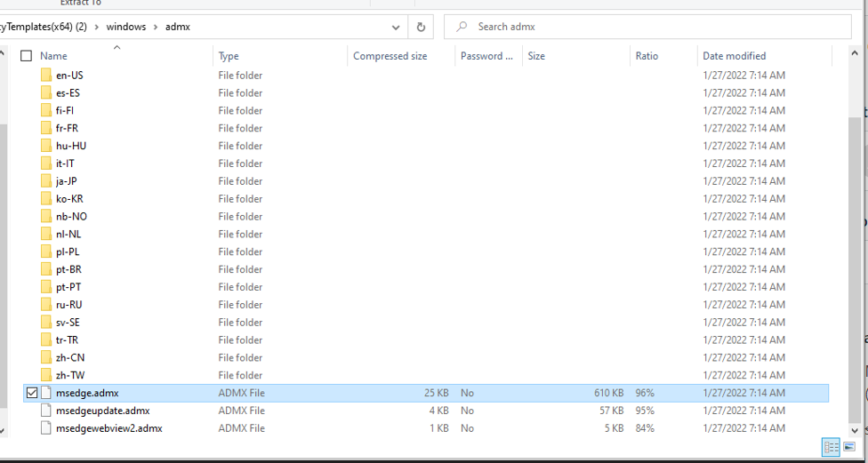
Task: Click the zh-TW folder icon
Action: pyautogui.click(x=46, y=376)
